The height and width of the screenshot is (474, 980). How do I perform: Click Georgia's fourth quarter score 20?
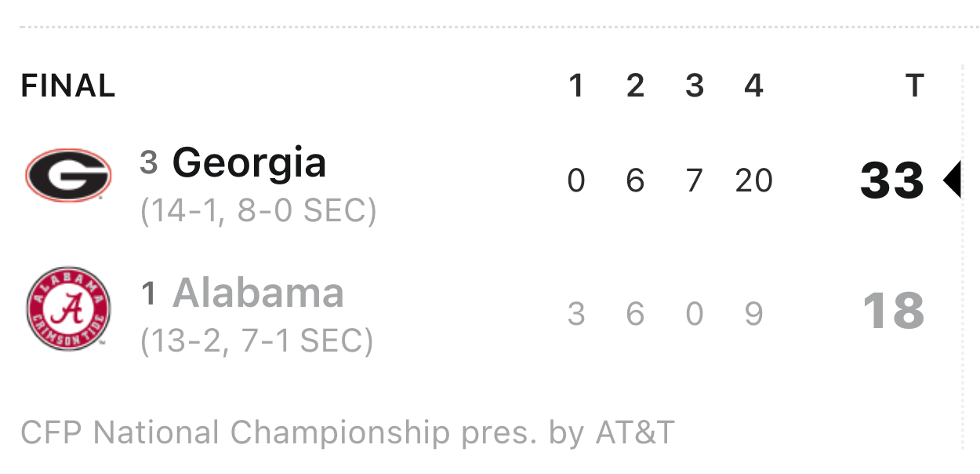coord(754,181)
